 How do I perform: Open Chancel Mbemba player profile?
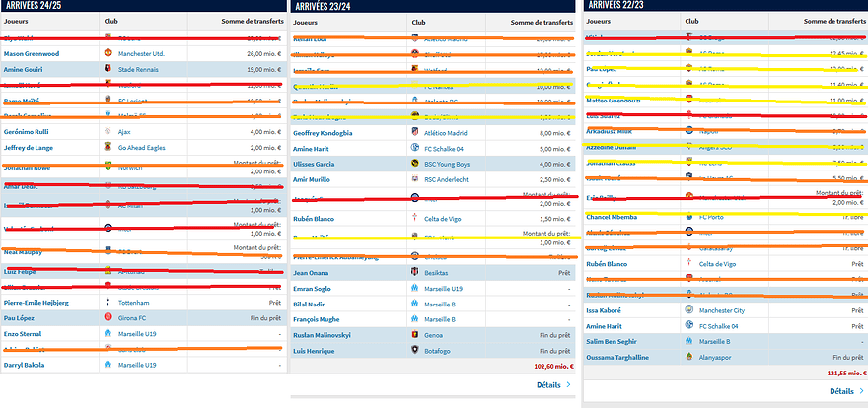coord(612,217)
